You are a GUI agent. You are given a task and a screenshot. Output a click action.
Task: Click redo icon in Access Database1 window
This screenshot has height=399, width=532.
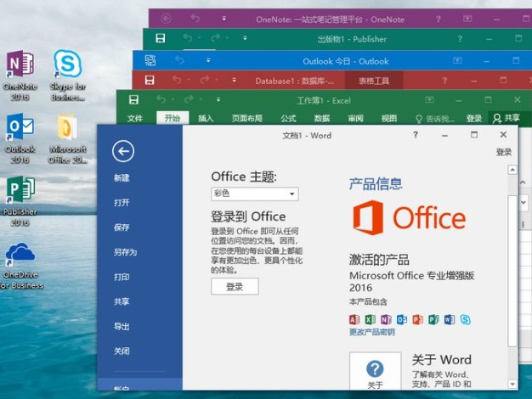204,80
